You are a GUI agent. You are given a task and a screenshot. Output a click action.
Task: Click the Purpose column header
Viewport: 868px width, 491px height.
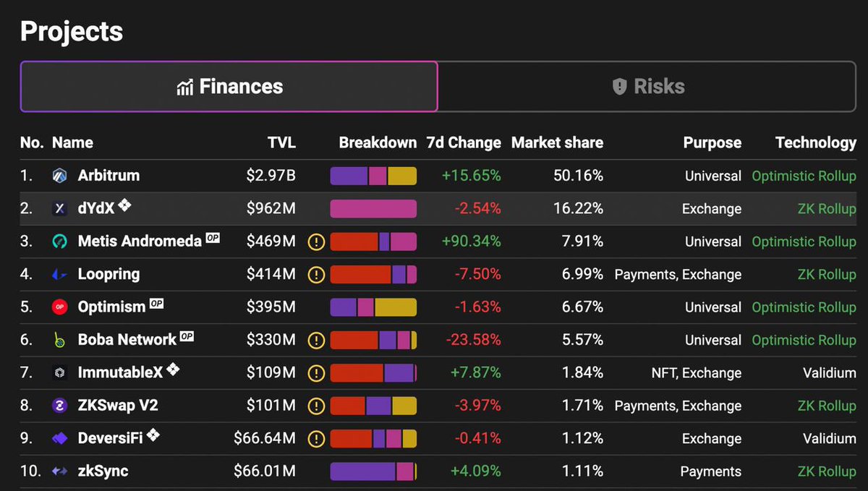[x=712, y=143]
